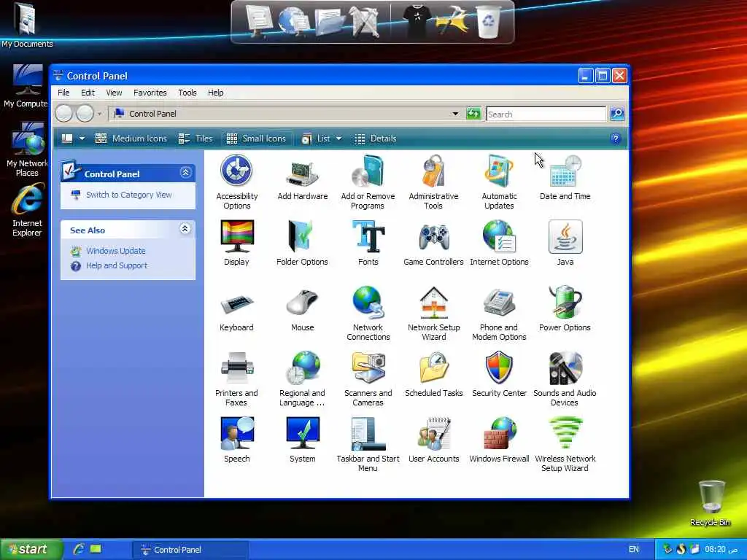
Task: Click into the Search field
Action: [x=546, y=114]
